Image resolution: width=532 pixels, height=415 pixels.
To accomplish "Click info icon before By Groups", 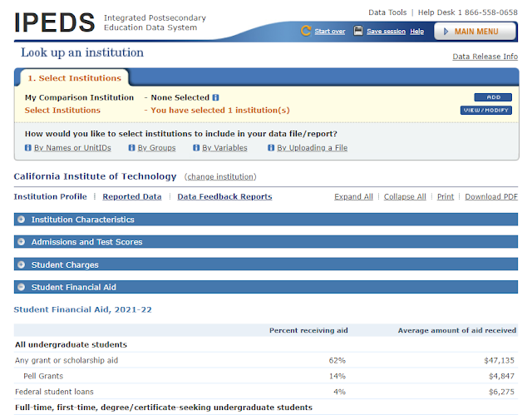I will 132,148.
